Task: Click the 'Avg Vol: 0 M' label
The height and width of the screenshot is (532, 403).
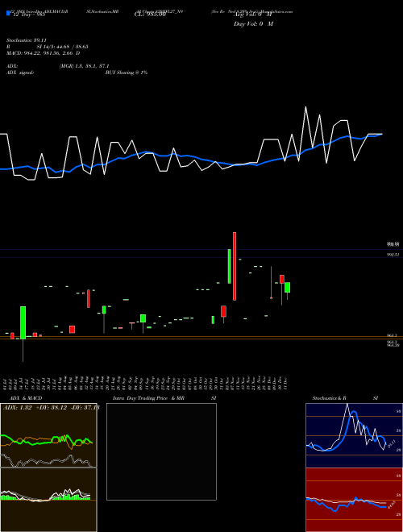Action: (x=253, y=15)
